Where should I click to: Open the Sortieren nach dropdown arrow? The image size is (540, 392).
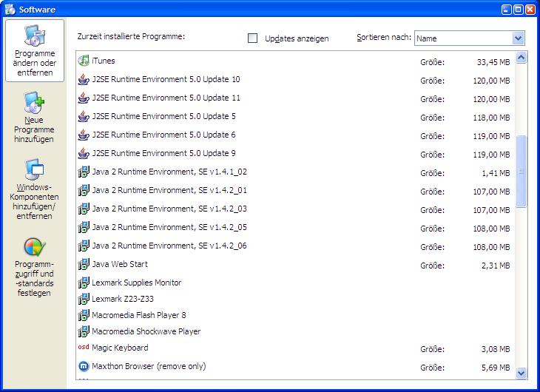coord(518,38)
